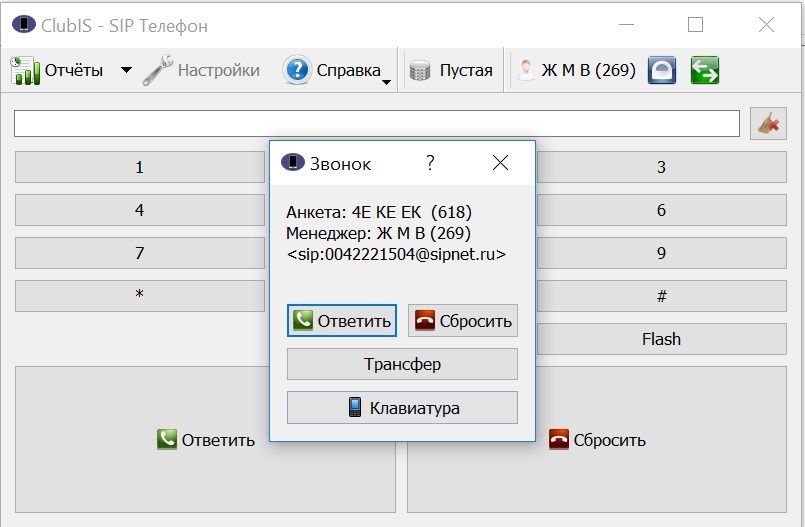Click the Flash keypad button

pyautogui.click(x=661, y=339)
